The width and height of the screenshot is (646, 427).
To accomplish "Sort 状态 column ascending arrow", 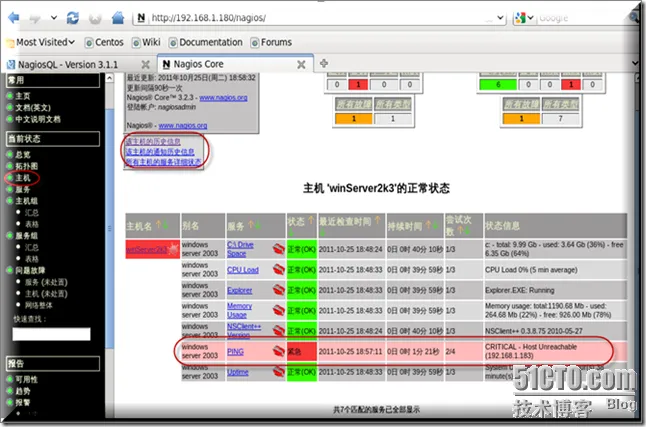I will [x=311, y=221].
